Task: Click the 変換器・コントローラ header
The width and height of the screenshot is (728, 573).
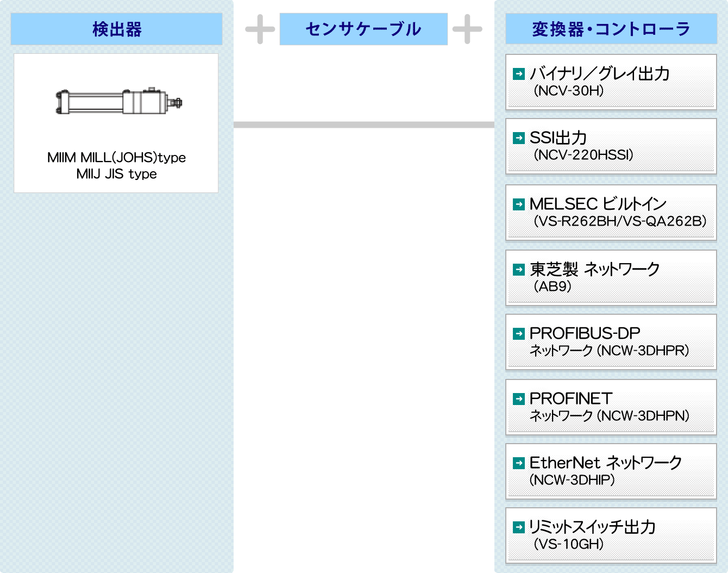Action: [611, 29]
